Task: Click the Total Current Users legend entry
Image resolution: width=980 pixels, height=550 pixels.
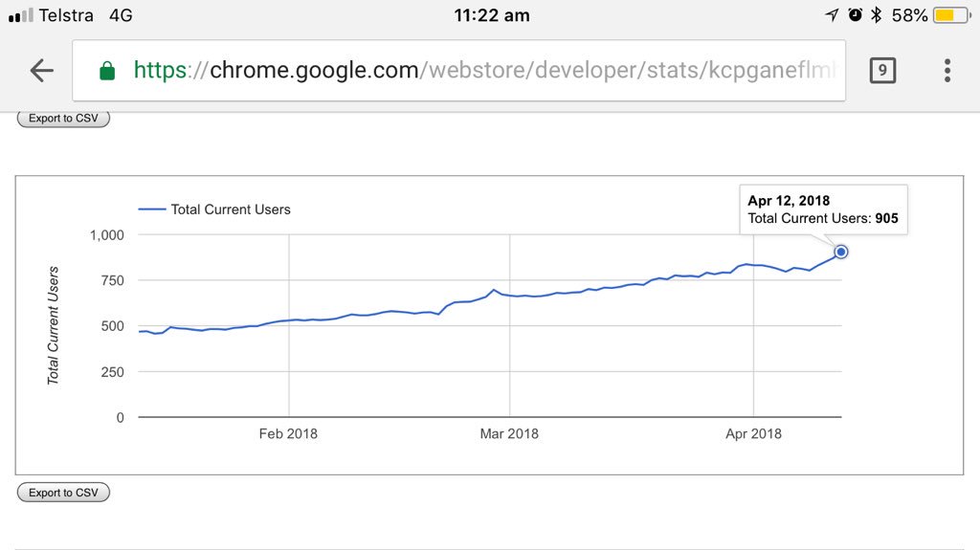Action: pyautogui.click(x=214, y=209)
